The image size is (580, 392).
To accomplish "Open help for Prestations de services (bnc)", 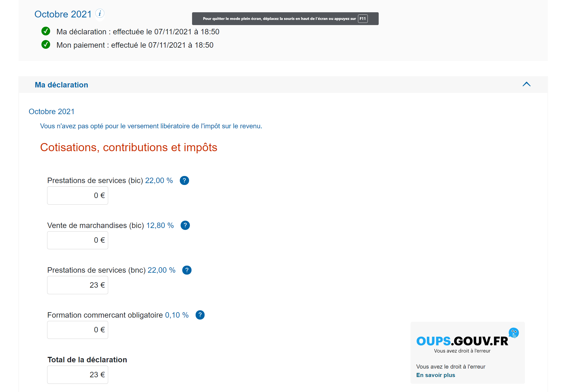I will point(187,270).
